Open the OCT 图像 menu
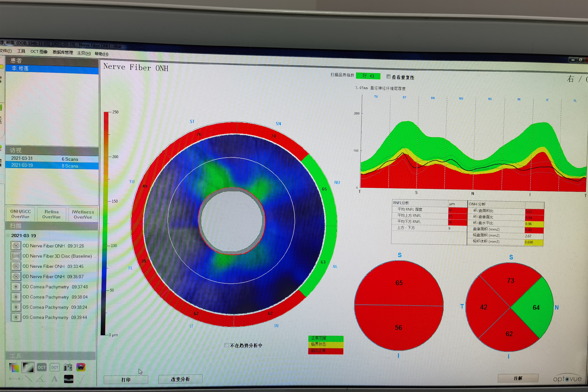Screen dimensions: 588x392 pos(39,51)
